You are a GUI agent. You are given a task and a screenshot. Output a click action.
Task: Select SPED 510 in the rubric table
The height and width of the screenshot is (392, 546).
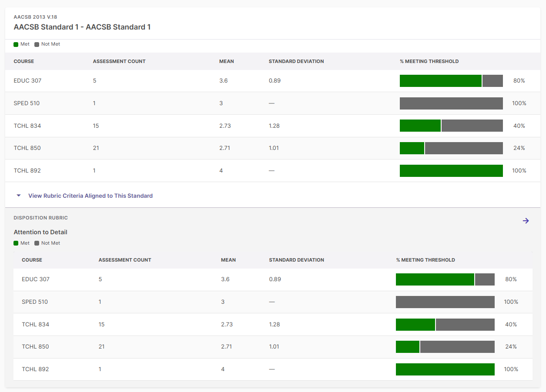point(35,302)
